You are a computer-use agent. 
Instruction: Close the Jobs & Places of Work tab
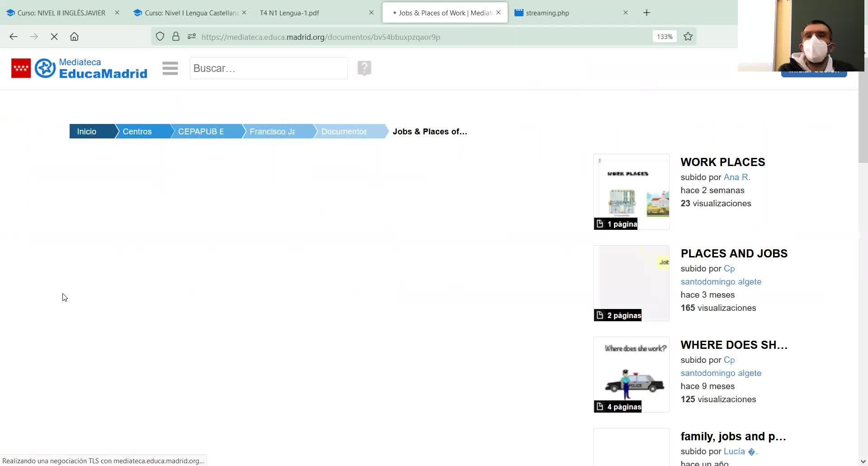(x=498, y=13)
